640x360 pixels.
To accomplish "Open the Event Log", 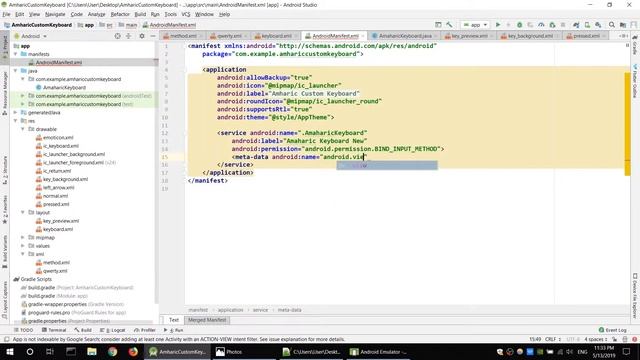I will [612, 330].
